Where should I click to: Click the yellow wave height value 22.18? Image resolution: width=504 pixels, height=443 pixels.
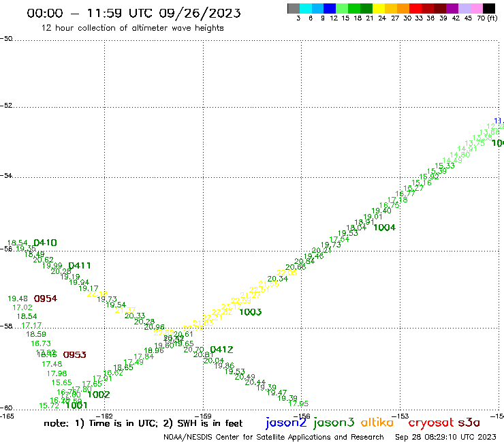[x=97, y=294]
